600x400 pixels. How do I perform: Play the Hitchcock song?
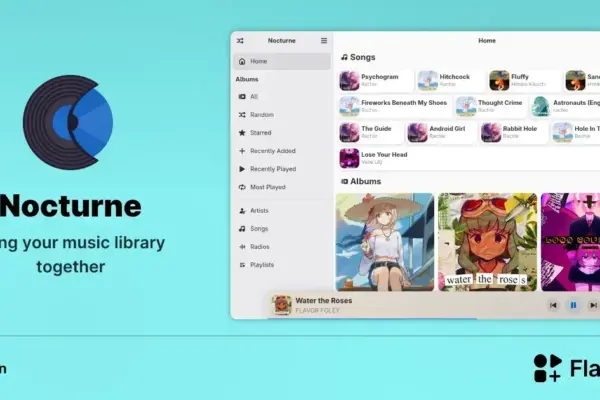point(450,80)
